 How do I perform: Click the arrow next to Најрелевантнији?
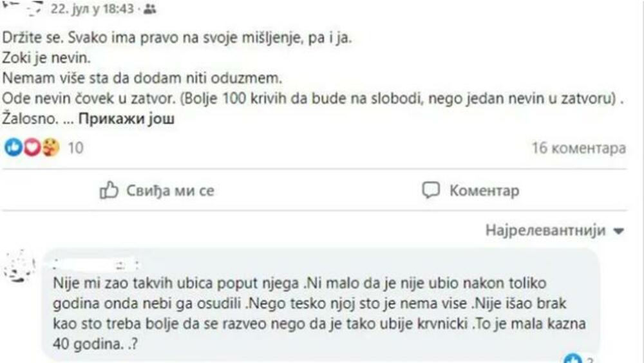[x=619, y=231]
